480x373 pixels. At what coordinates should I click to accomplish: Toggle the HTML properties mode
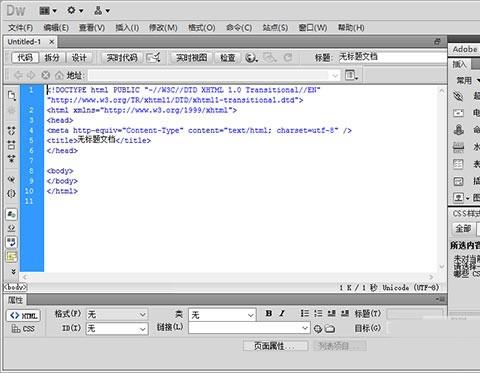[x=23, y=315]
